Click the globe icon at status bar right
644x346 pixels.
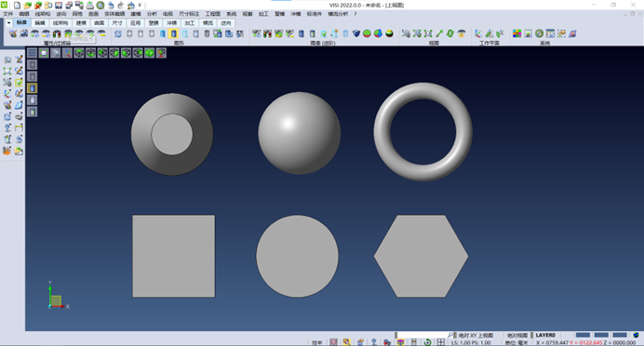[x=636, y=335]
